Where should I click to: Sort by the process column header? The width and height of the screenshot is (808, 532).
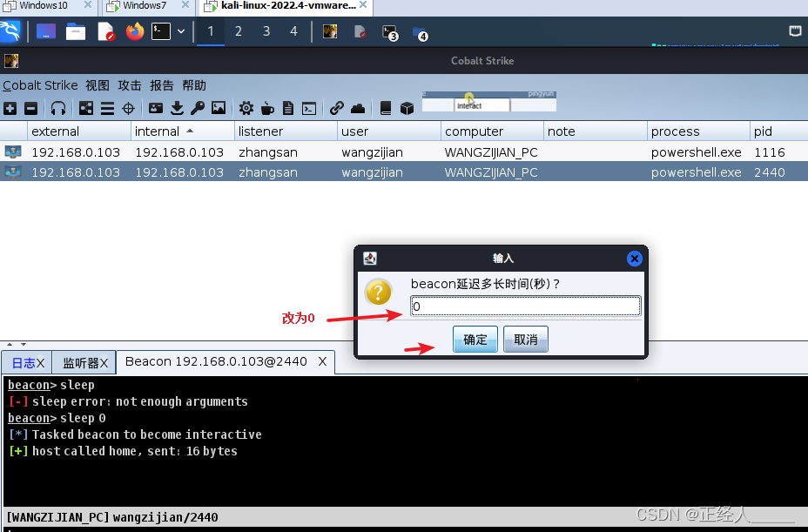coord(698,131)
